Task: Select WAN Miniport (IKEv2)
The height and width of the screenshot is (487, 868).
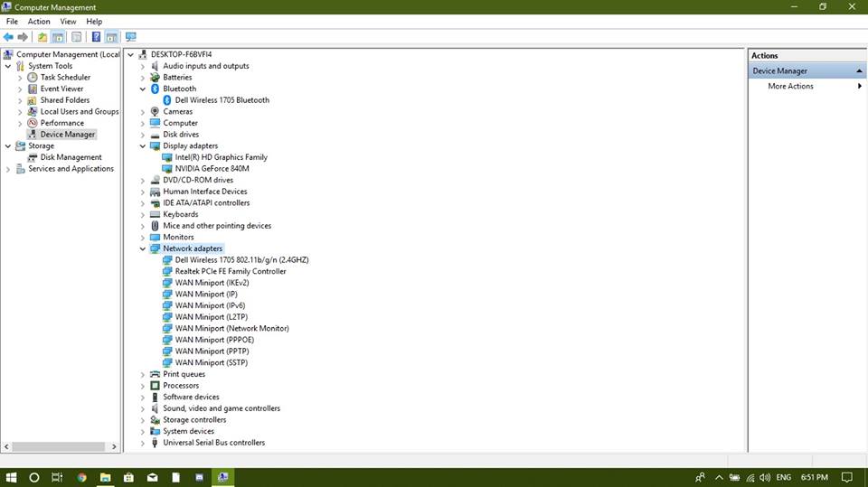Action: 212,283
